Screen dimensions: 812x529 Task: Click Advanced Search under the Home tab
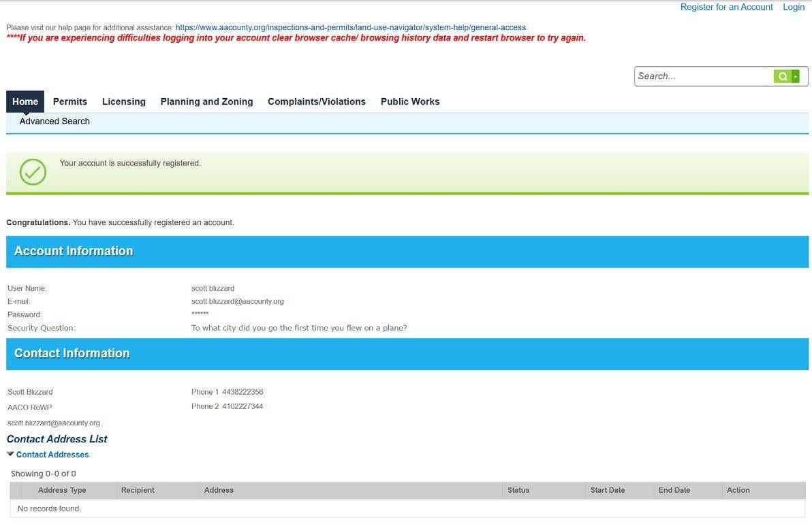(54, 121)
